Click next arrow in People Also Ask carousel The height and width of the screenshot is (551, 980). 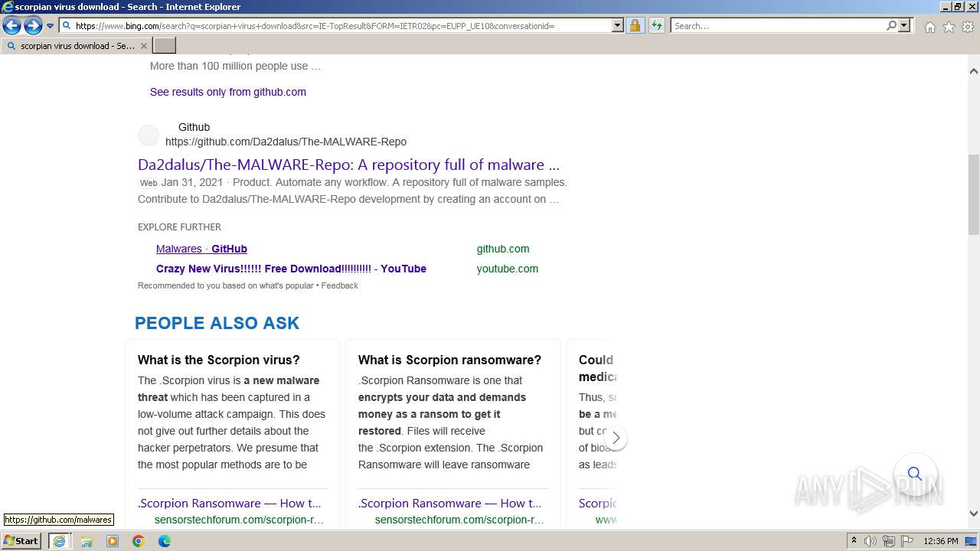click(x=616, y=439)
